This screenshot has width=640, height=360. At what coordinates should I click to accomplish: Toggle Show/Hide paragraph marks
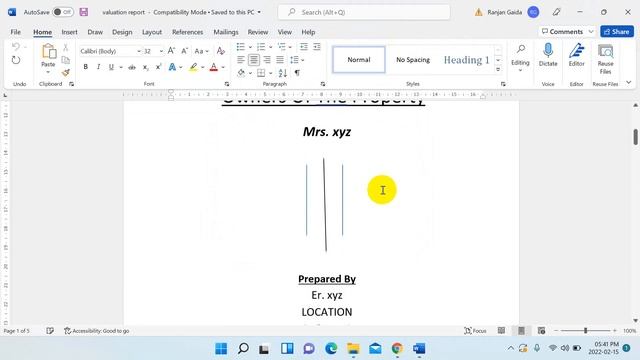pos(297,73)
